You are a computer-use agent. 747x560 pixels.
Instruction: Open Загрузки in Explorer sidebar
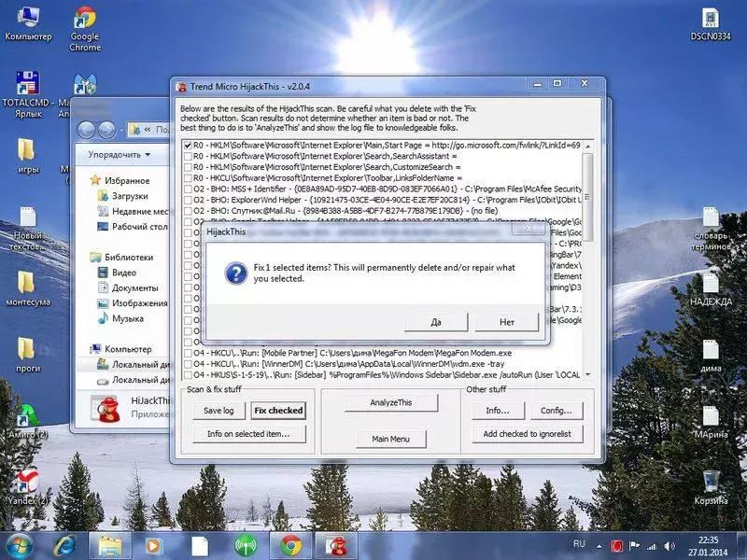pyautogui.click(x=123, y=196)
